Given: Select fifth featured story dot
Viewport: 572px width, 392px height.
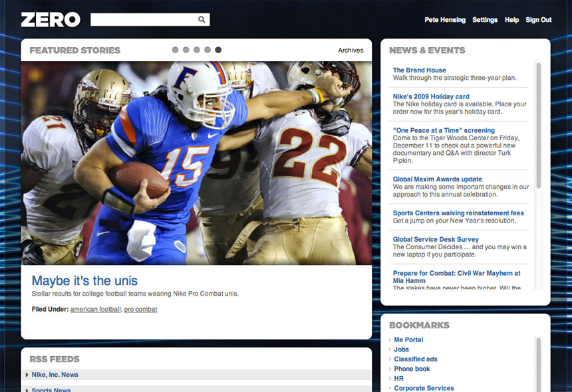Looking at the screenshot, I should tap(218, 50).
